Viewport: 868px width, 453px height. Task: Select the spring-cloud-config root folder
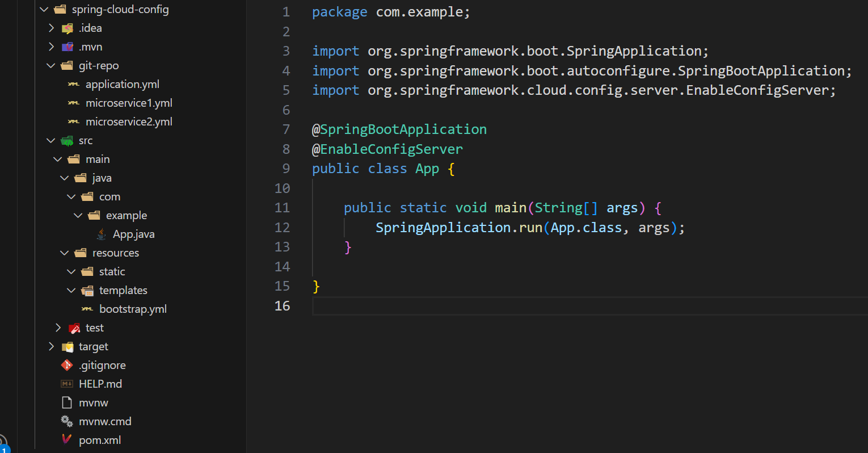tap(120, 9)
